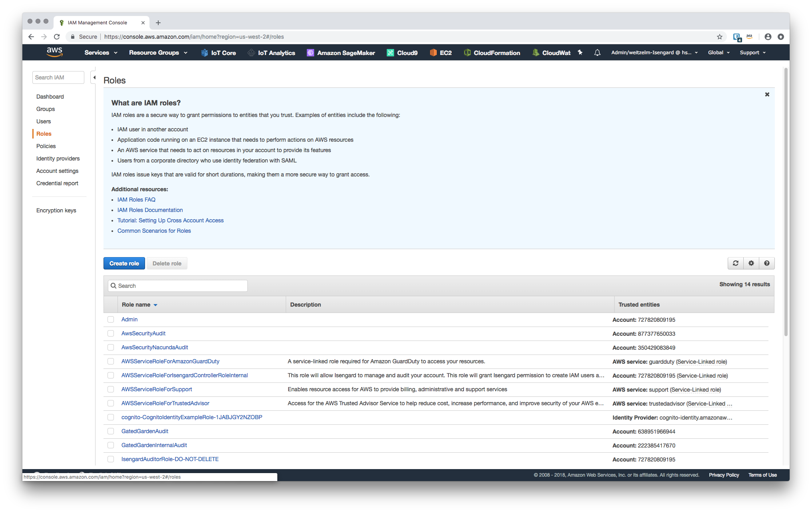Close the What are IAM roles panel

[x=767, y=95]
